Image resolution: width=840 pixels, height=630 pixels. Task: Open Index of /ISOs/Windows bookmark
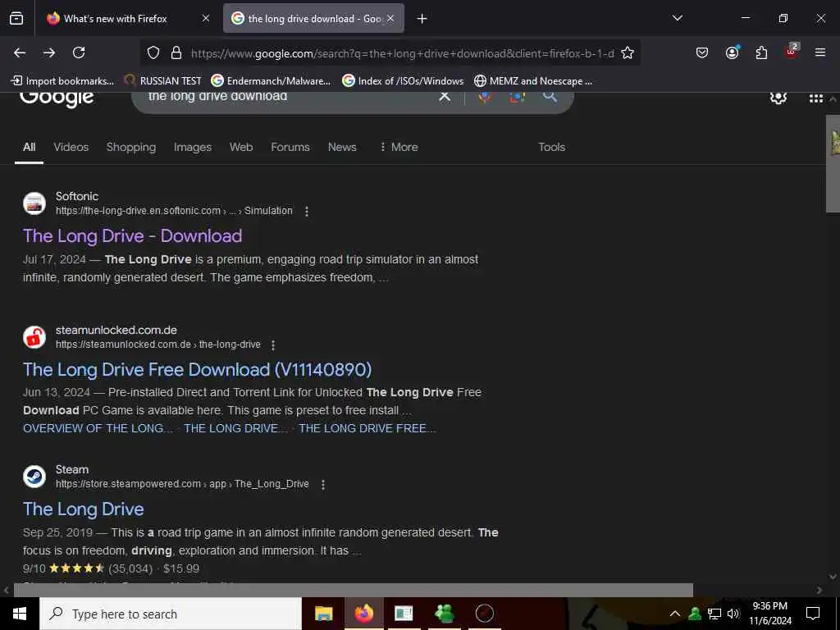coord(403,81)
